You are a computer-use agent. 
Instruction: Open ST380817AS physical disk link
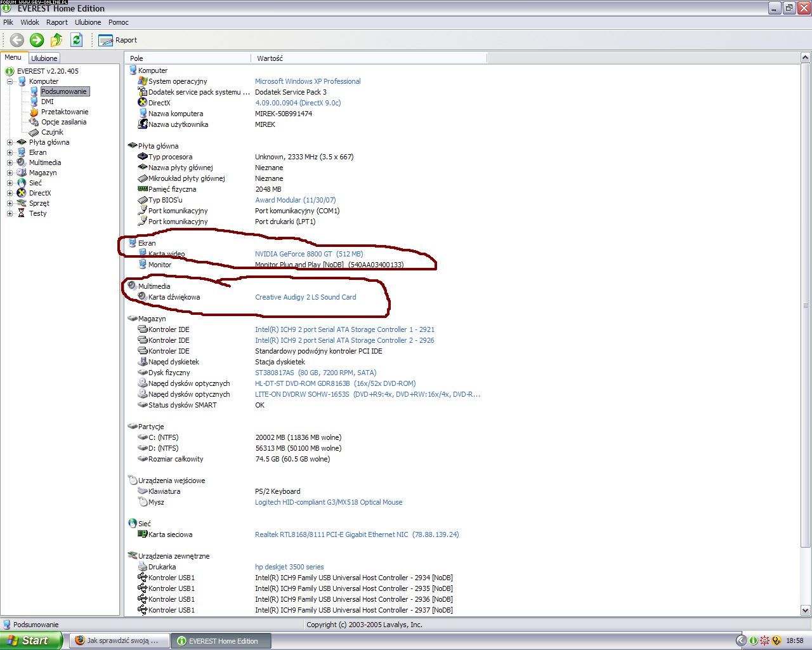coord(315,373)
